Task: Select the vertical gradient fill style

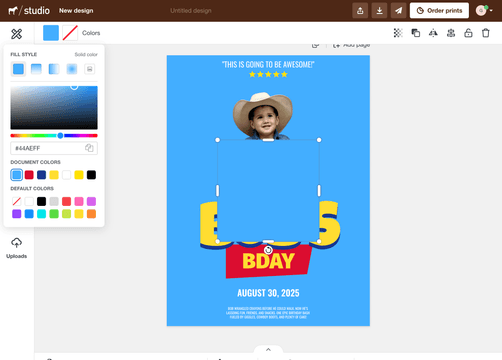Action: pos(36,69)
